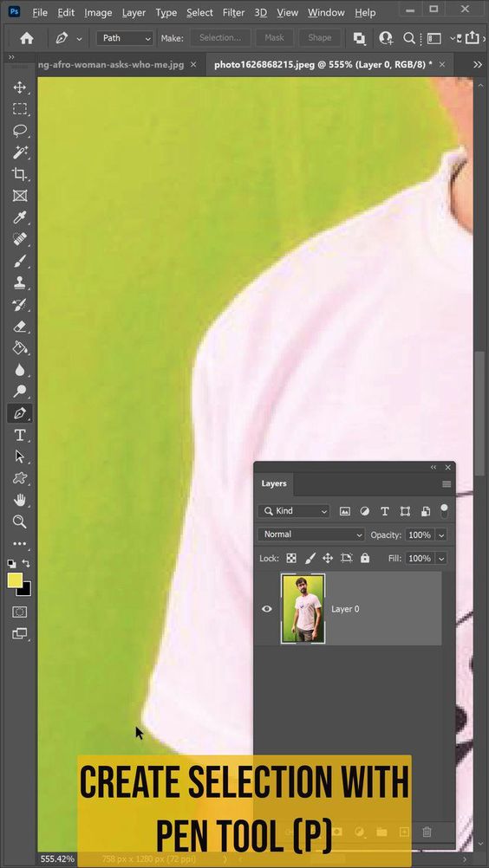Toggle layer filtering switch on or off

[444, 510]
